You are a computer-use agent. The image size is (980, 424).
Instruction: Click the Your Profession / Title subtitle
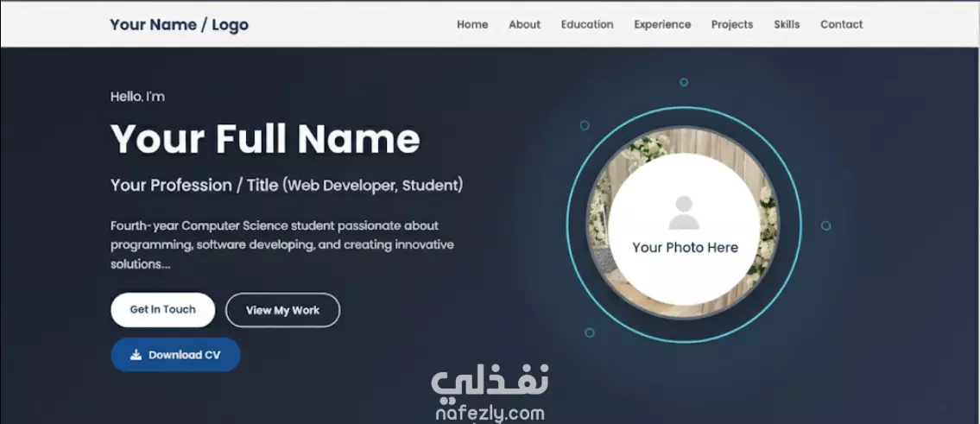point(287,186)
